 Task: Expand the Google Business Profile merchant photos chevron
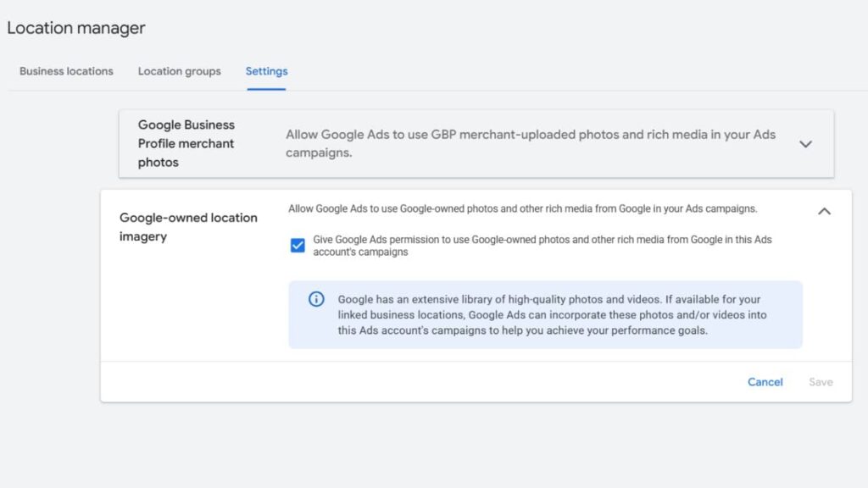(805, 144)
